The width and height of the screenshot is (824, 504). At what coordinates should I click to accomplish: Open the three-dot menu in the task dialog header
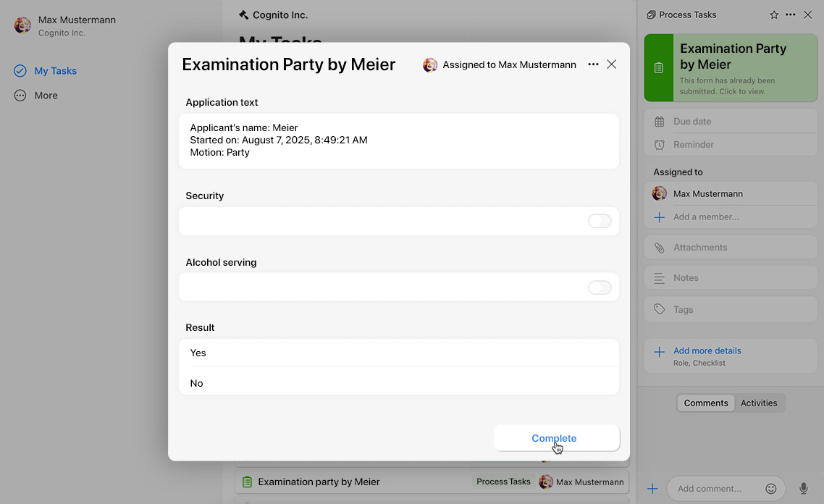click(593, 64)
